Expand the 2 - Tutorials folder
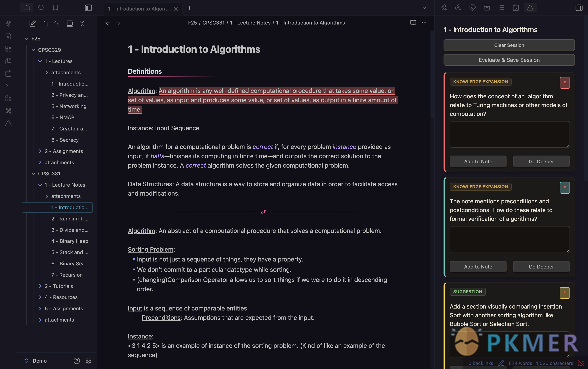588x369 pixels. [x=40, y=286]
